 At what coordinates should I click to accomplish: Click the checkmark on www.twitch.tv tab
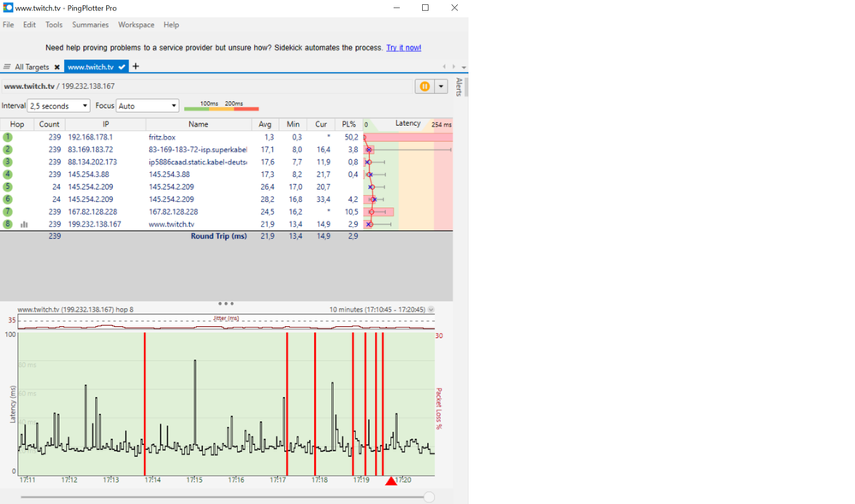pos(122,67)
